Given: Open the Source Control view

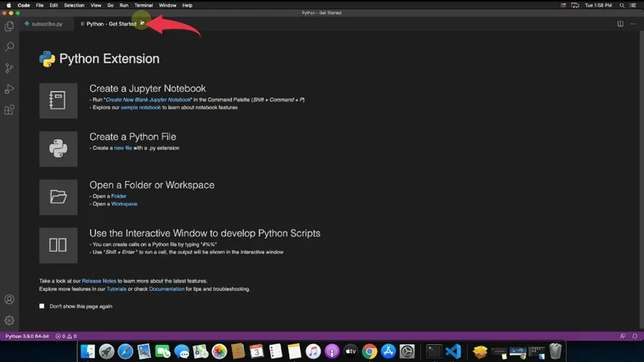Looking at the screenshot, I should (10, 68).
